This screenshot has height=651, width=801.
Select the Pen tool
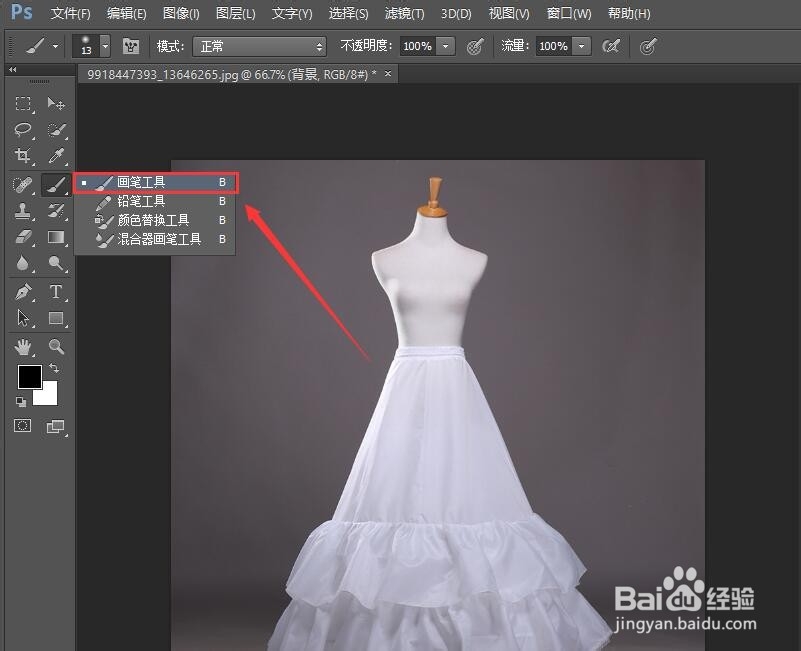point(23,292)
